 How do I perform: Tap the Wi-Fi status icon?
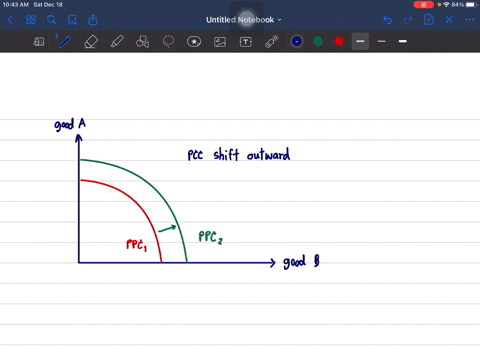pos(446,5)
